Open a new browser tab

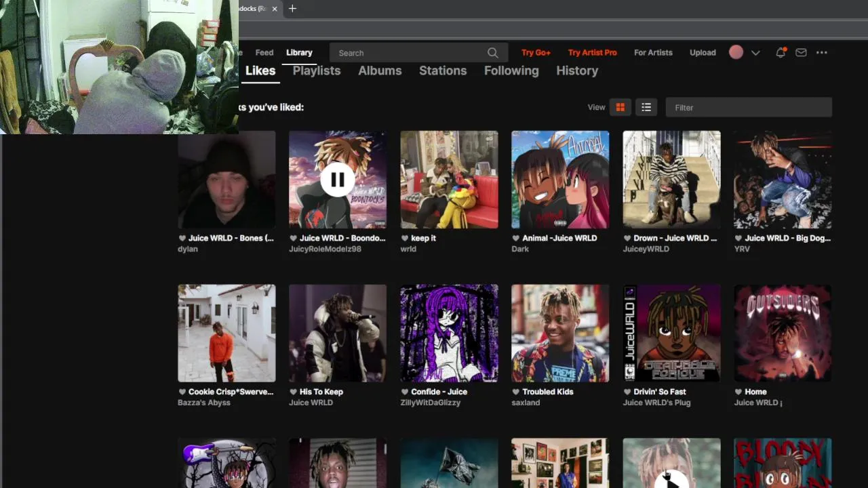pyautogui.click(x=292, y=9)
